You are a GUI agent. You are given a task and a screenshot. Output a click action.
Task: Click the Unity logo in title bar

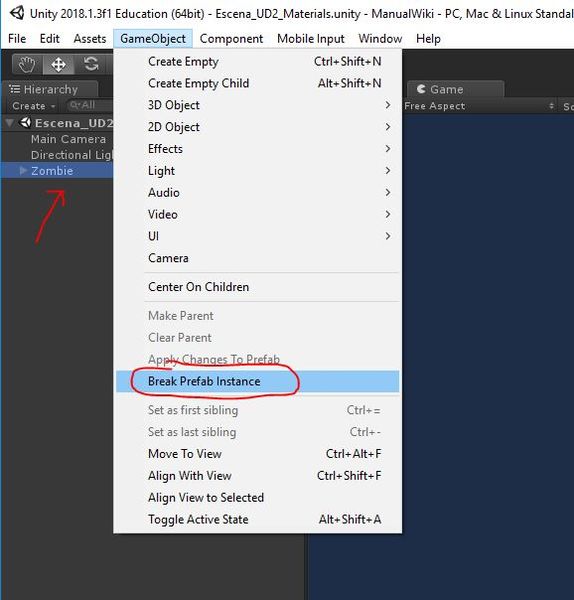(17, 13)
